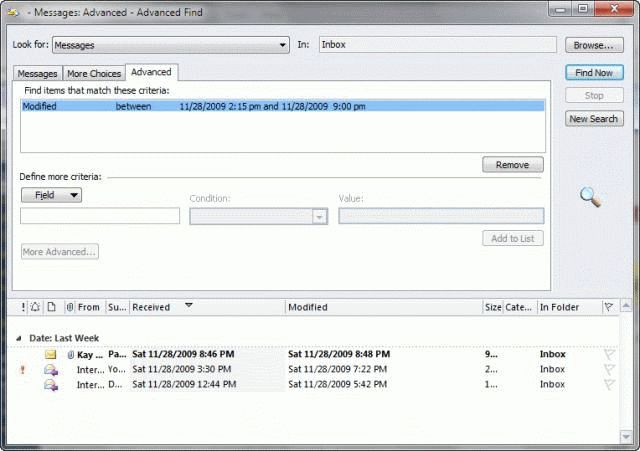Collapse the Date: Last Week group
Viewport: 640px width, 451px height.
(x=19, y=339)
